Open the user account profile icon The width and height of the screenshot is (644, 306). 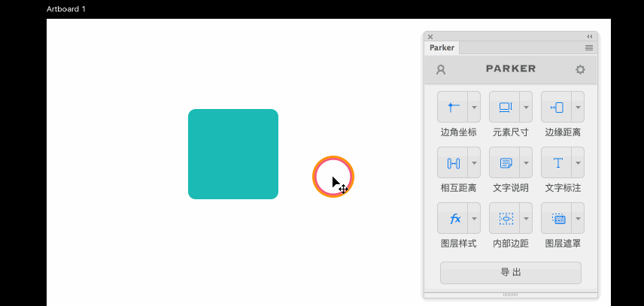point(441,69)
